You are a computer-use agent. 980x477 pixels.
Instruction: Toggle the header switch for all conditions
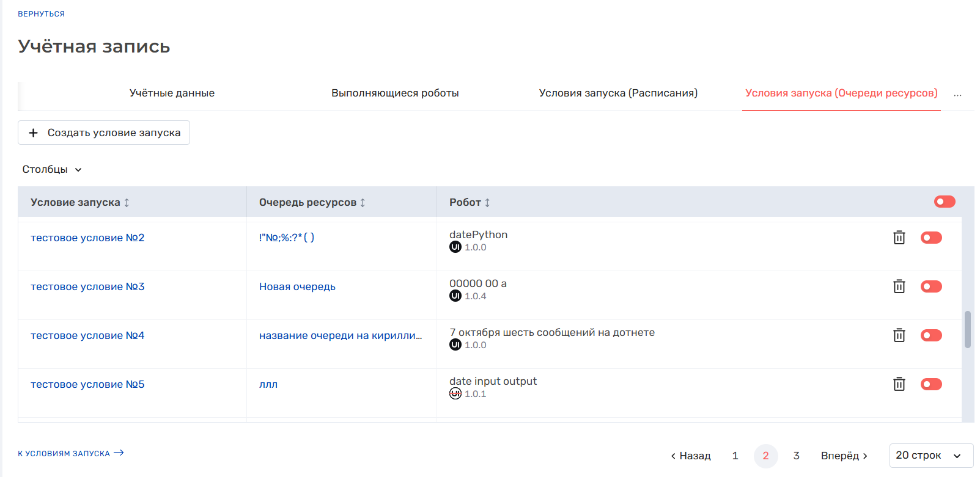pyautogui.click(x=945, y=202)
